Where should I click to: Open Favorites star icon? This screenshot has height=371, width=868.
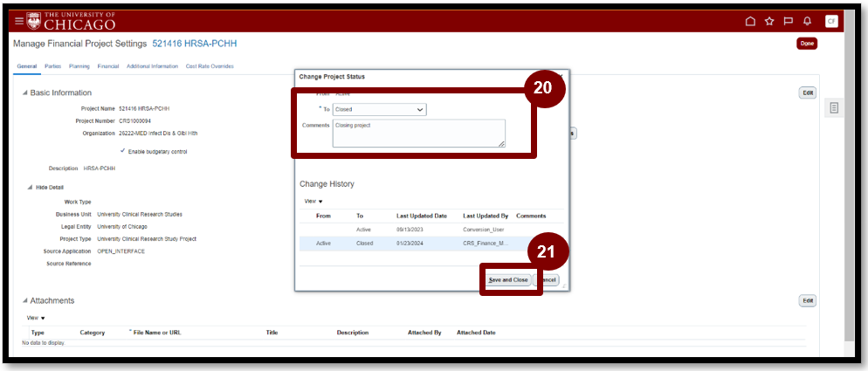(769, 22)
